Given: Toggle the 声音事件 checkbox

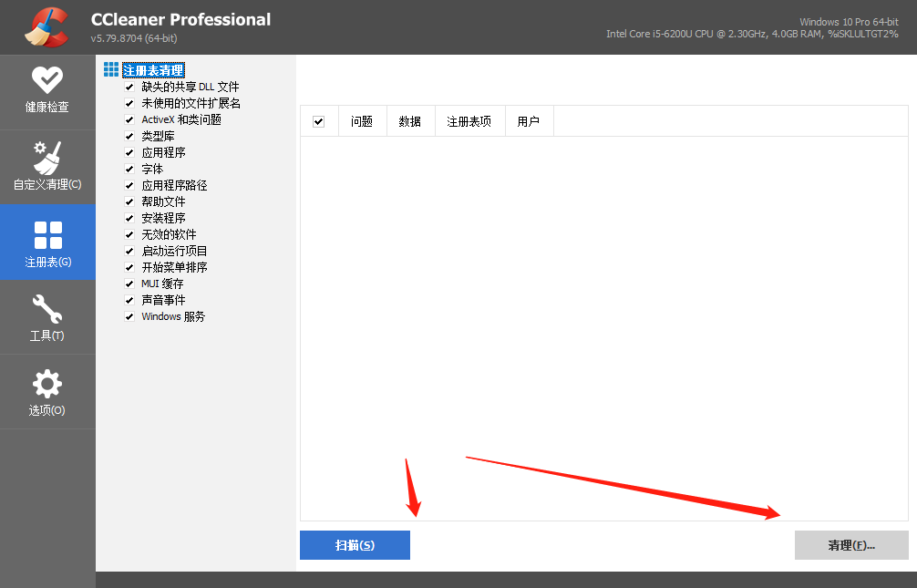Looking at the screenshot, I should (x=129, y=300).
